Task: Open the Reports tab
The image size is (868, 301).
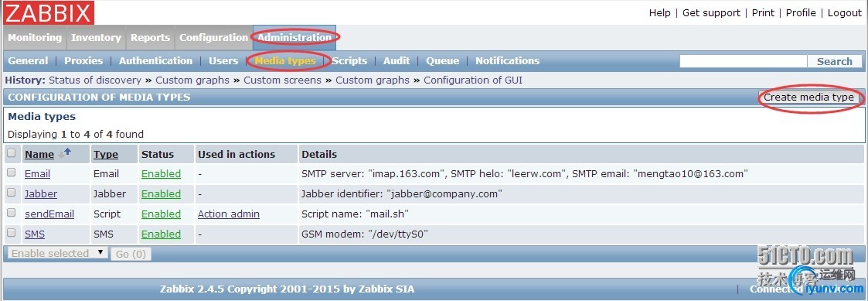Action: pyautogui.click(x=150, y=38)
